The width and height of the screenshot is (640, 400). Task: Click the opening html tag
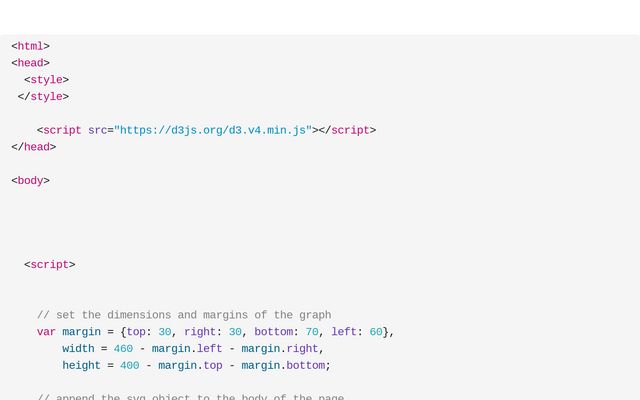(30, 46)
